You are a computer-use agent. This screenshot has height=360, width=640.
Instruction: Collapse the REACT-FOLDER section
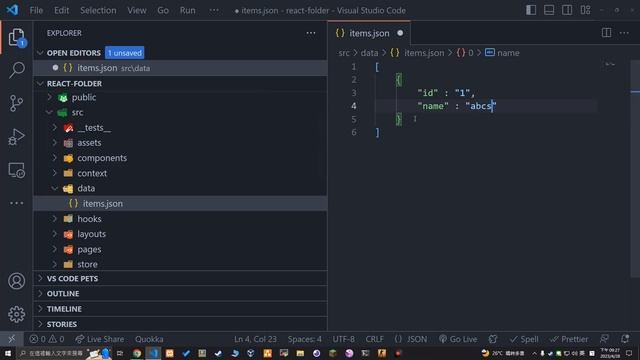40,83
